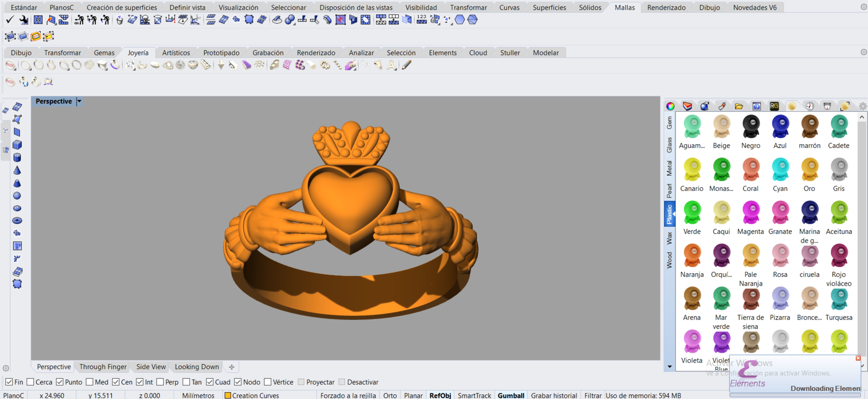Select the plain blue hexagon mesh icon
The image size is (868, 399).
(460, 20)
